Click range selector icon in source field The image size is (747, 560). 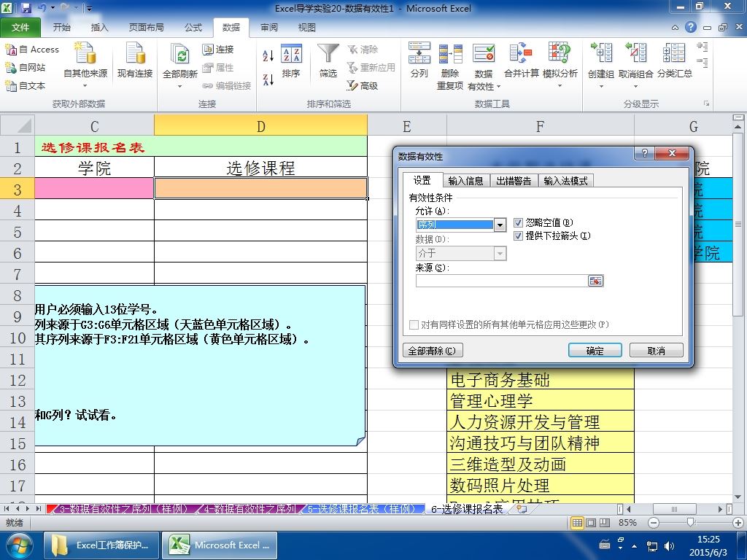595,281
